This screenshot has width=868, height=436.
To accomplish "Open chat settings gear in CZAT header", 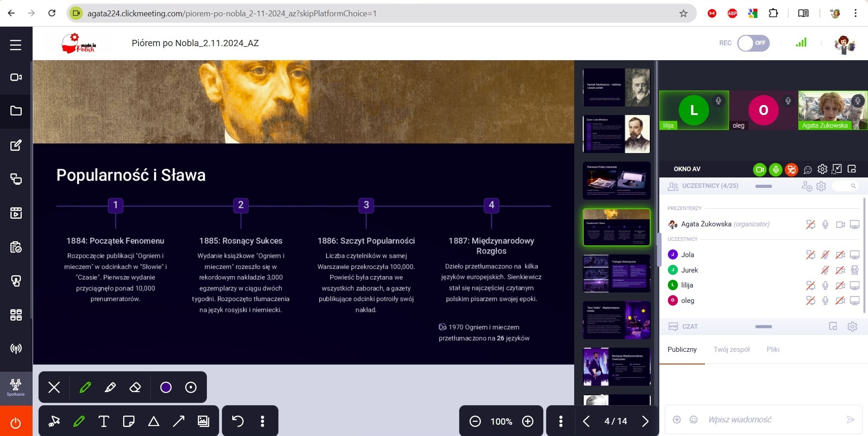I will point(852,326).
